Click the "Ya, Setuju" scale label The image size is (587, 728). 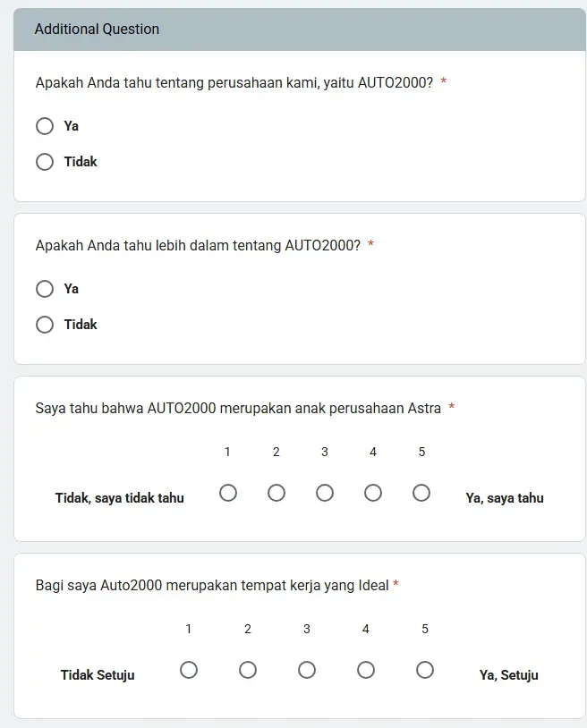[509, 675]
